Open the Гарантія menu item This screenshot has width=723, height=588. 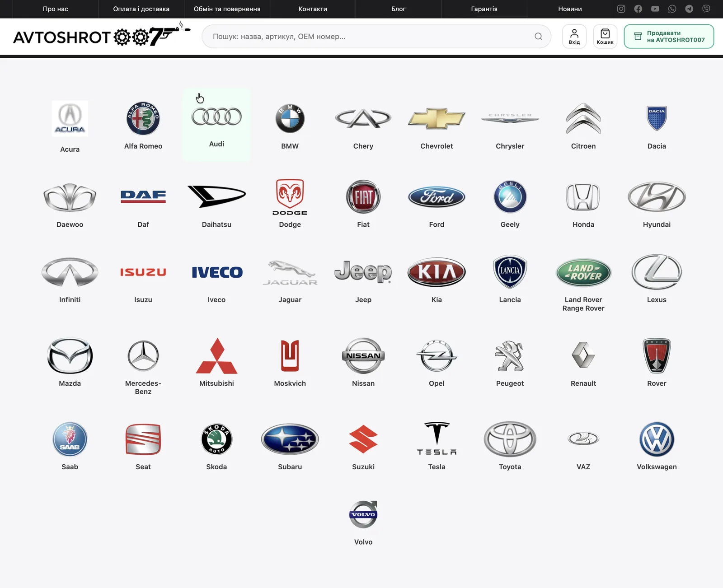pos(484,9)
